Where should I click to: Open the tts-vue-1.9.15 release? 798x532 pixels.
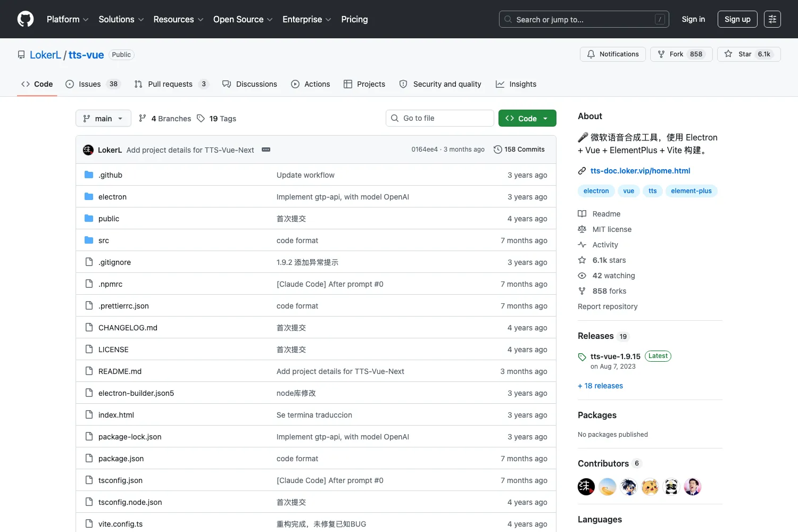[616, 356]
